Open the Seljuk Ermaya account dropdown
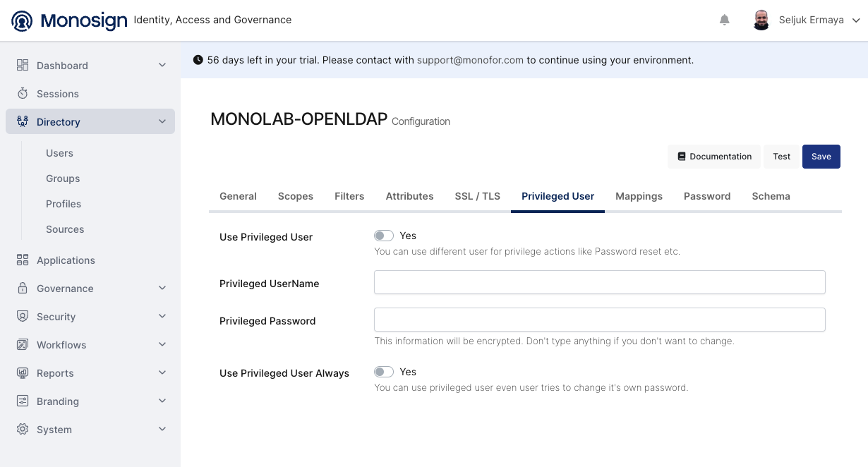The height and width of the screenshot is (467, 868). pos(856,20)
